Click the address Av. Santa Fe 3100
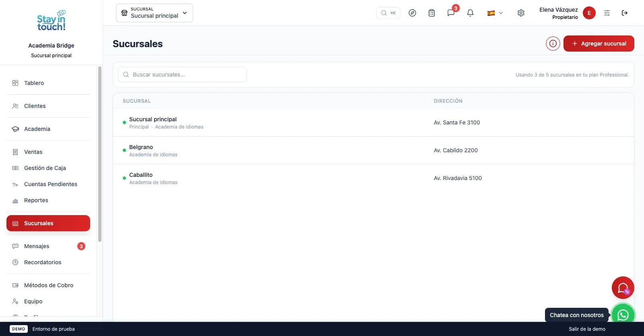This screenshot has height=336, width=644. [x=457, y=122]
